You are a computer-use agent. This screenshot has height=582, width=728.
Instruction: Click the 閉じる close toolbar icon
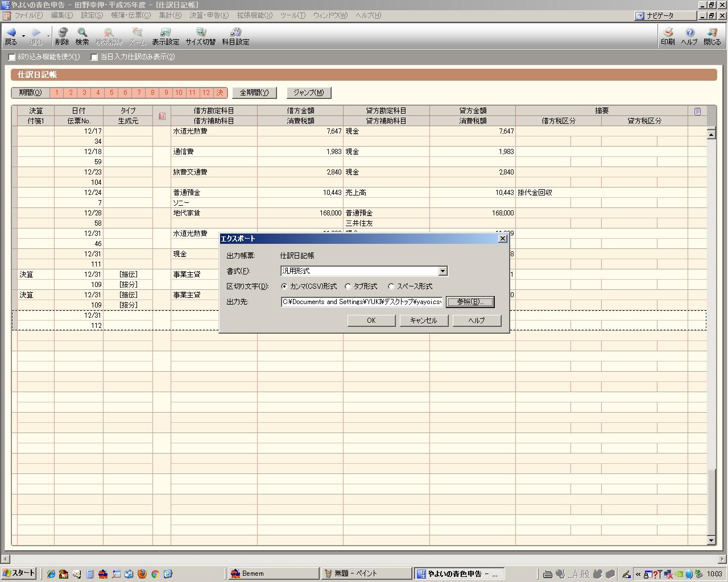click(712, 36)
